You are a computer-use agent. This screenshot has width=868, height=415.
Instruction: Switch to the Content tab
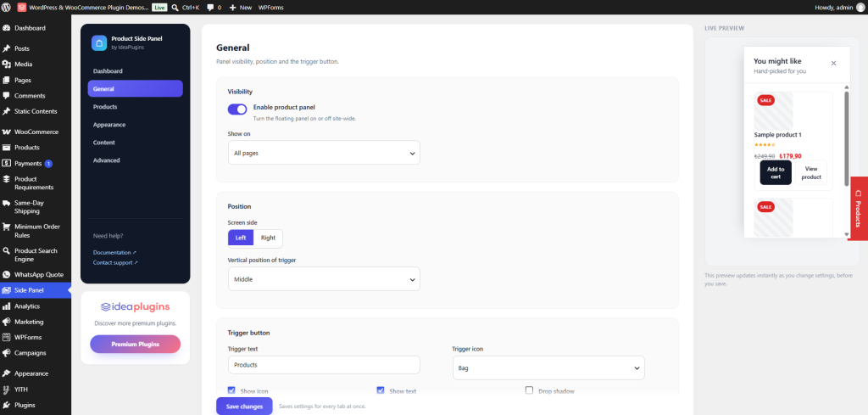pos(135,143)
